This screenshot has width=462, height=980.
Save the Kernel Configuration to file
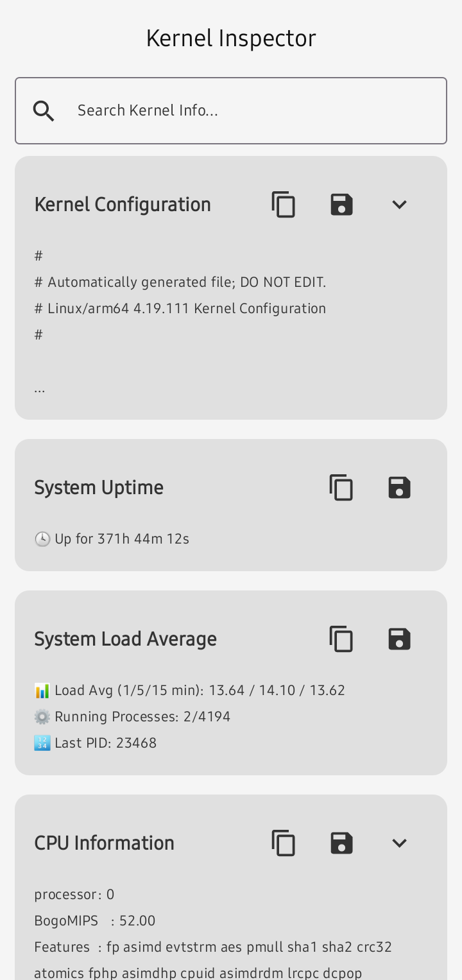[341, 205]
